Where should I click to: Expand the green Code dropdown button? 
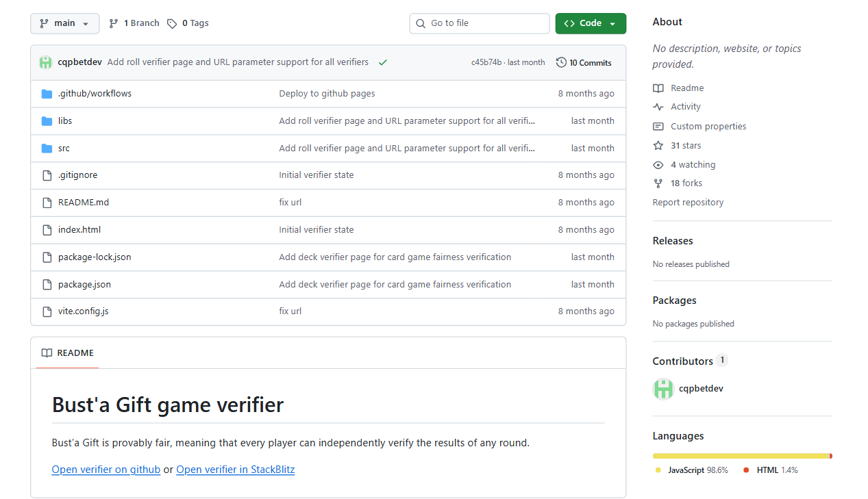(x=590, y=23)
